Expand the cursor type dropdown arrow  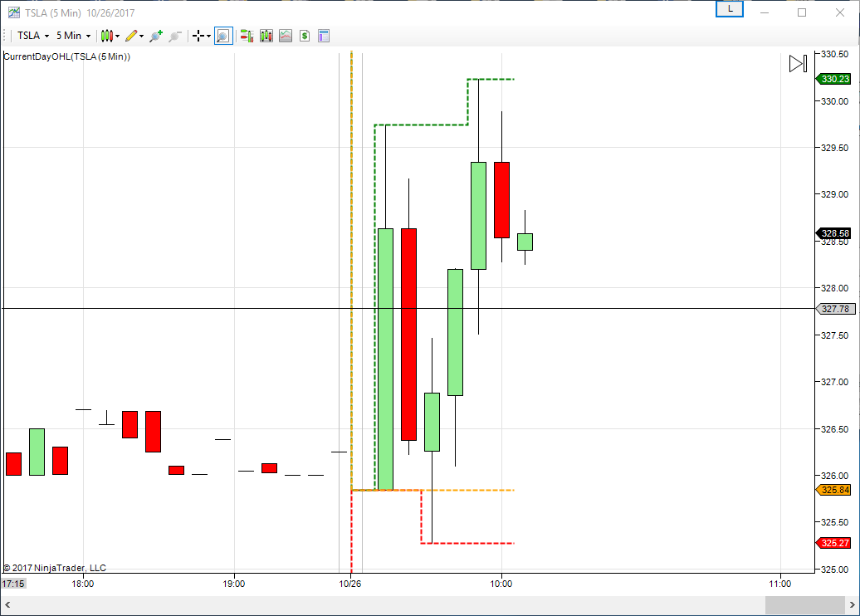pyautogui.click(x=208, y=37)
